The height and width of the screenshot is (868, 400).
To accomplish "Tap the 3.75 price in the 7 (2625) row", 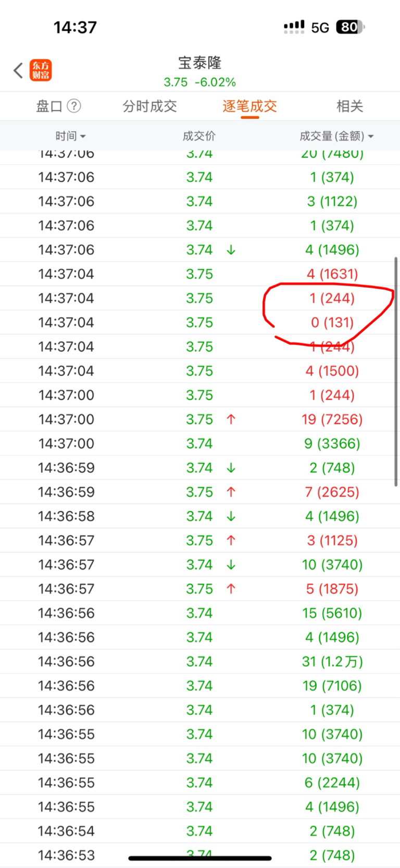I will pos(199,492).
